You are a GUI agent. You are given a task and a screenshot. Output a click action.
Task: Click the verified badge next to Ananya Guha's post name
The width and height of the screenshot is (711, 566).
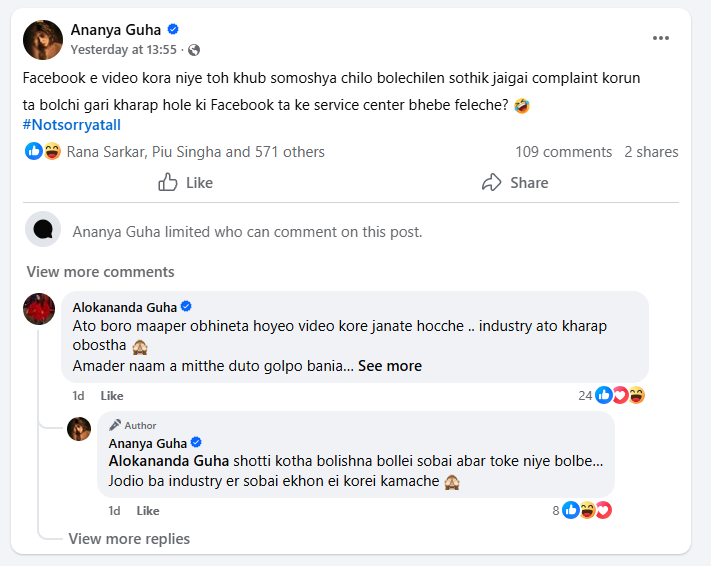(x=173, y=30)
